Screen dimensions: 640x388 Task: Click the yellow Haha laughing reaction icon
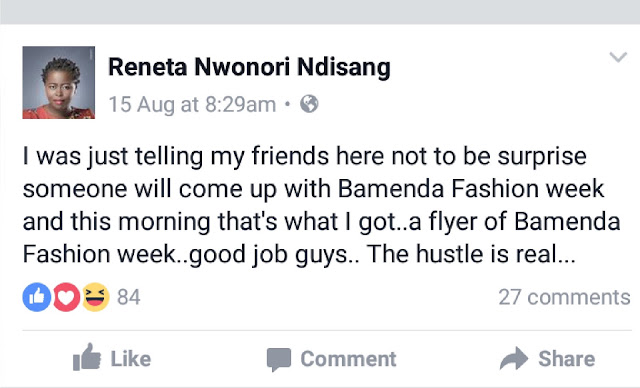96,297
